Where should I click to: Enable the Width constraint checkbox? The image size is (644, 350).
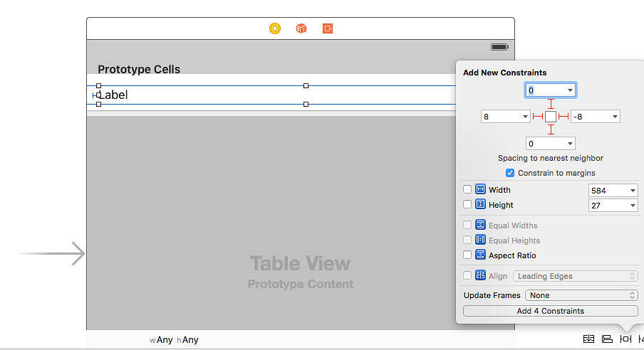click(467, 190)
